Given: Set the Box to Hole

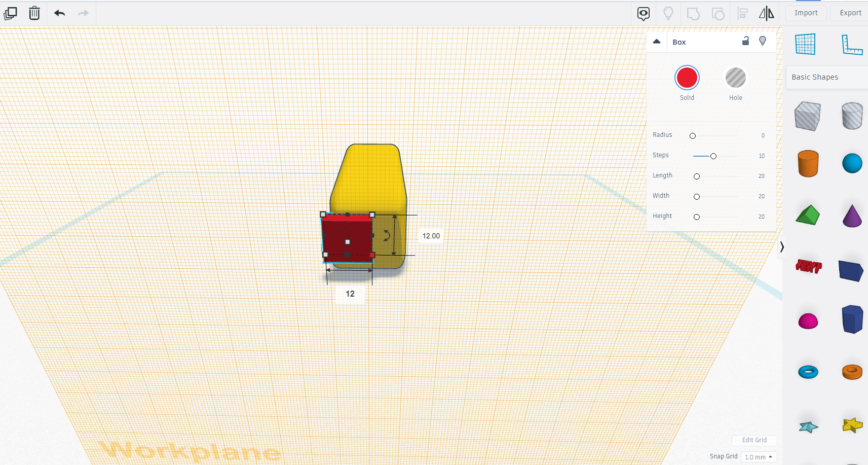Looking at the screenshot, I should pyautogui.click(x=736, y=78).
